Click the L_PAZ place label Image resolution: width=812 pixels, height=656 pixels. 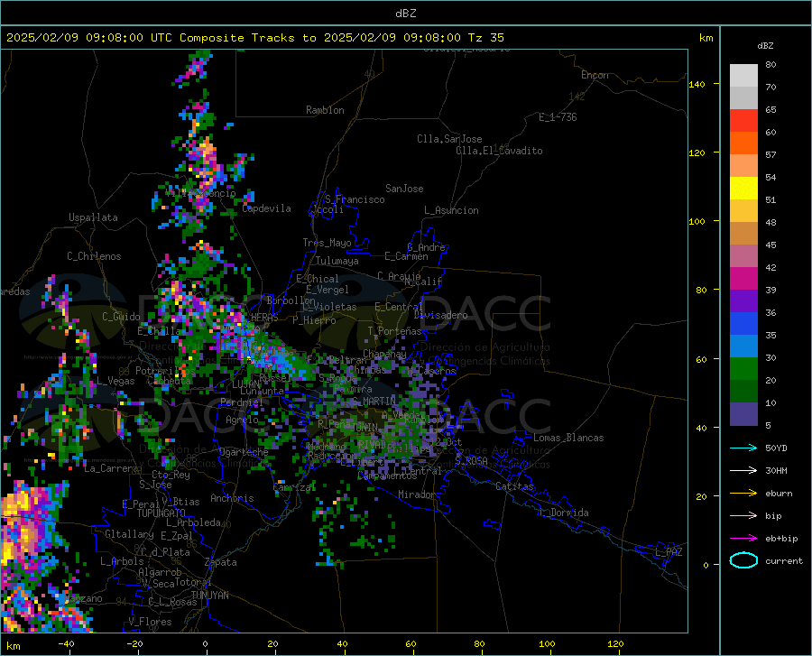(x=669, y=552)
